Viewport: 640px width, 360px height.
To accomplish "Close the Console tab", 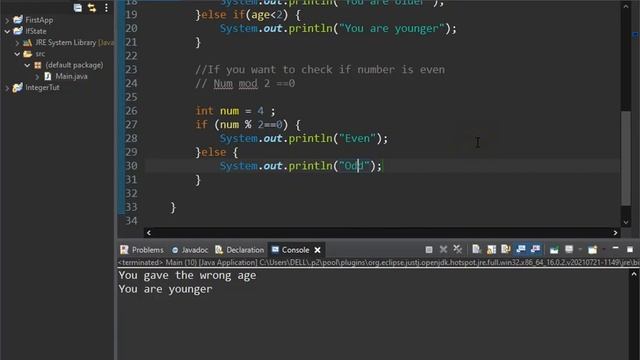I will [x=317, y=250].
